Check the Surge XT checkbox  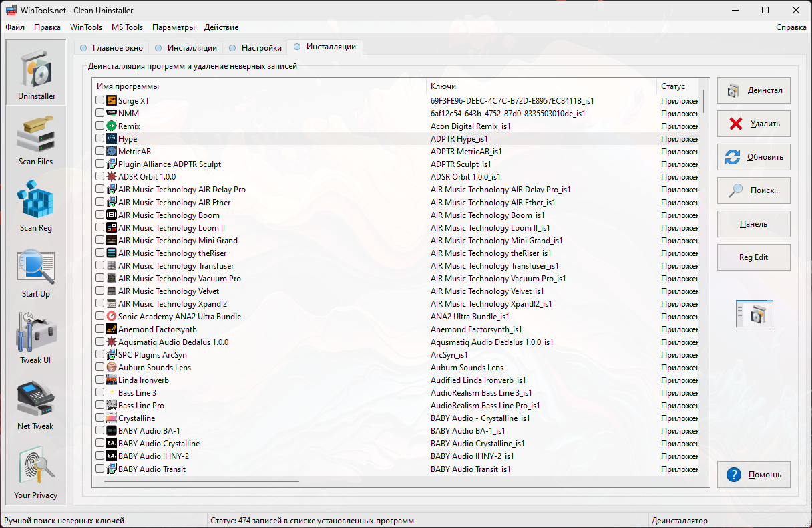[99, 100]
